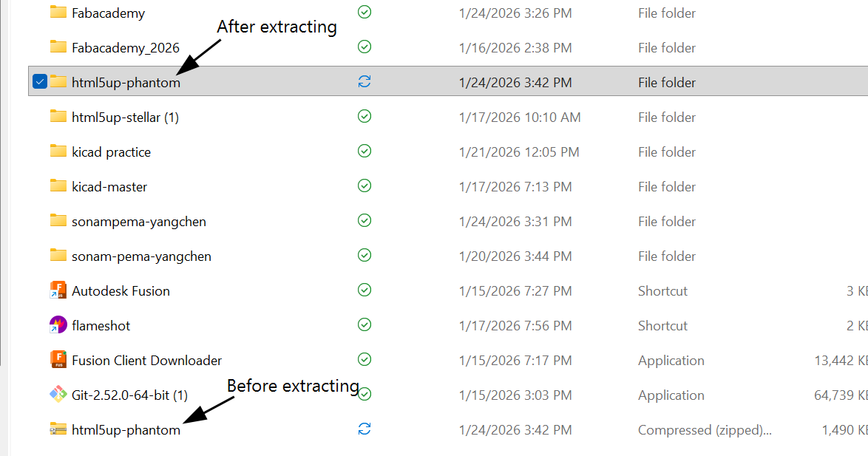Image resolution: width=868 pixels, height=456 pixels.
Task: Click the Git-2.52.0-64-bit installer icon
Action: tap(58, 395)
